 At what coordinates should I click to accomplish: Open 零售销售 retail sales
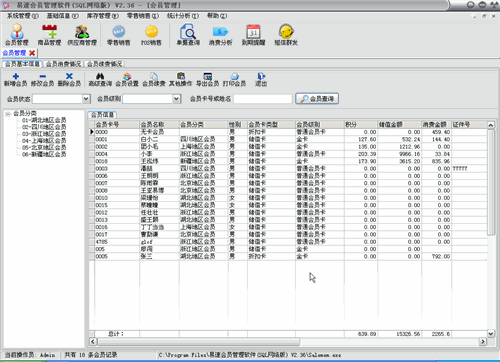(x=118, y=35)
